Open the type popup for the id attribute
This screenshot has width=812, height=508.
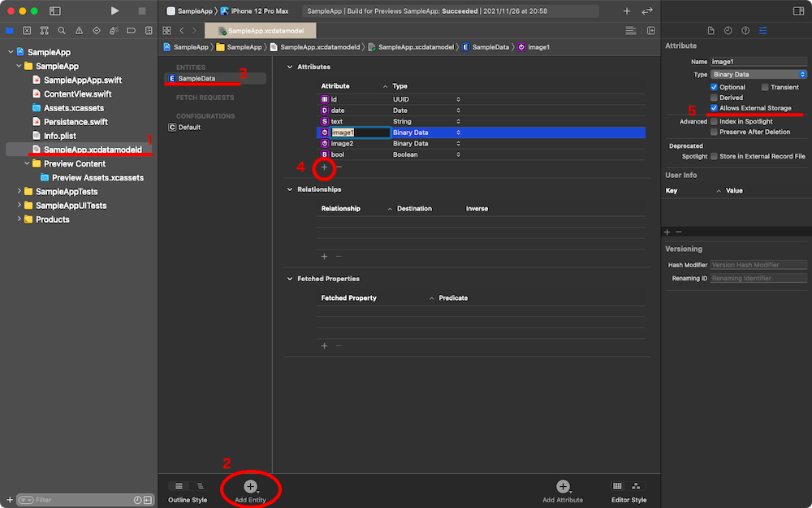click(x=458, y=99)
